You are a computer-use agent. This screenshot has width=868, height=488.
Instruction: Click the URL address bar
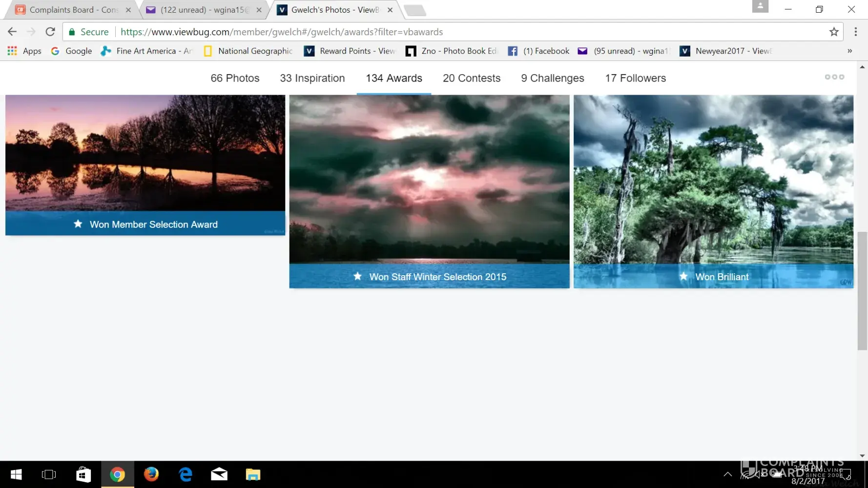[439, 32]
